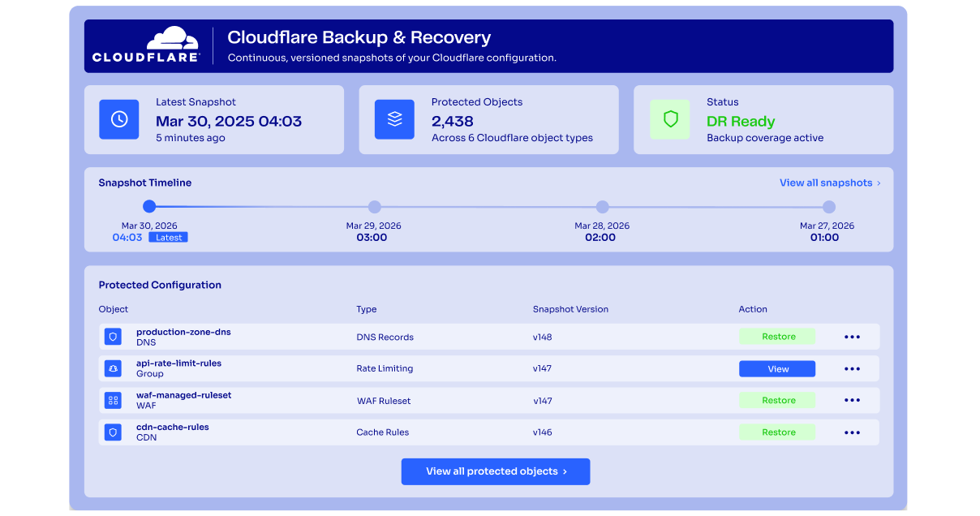Open the three-dot menu for api-rate-limit-rules
980x516 pixels.
pos(852,368)
